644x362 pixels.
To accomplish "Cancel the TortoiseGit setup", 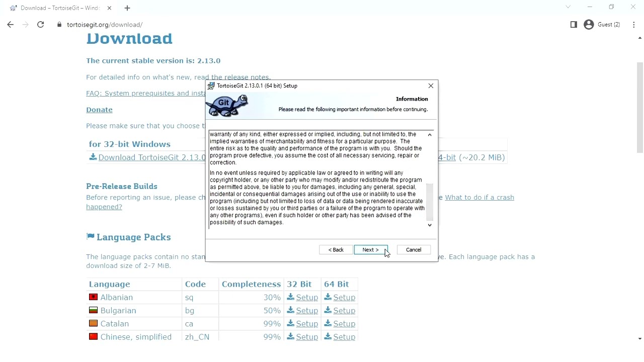I will point(414,250).
